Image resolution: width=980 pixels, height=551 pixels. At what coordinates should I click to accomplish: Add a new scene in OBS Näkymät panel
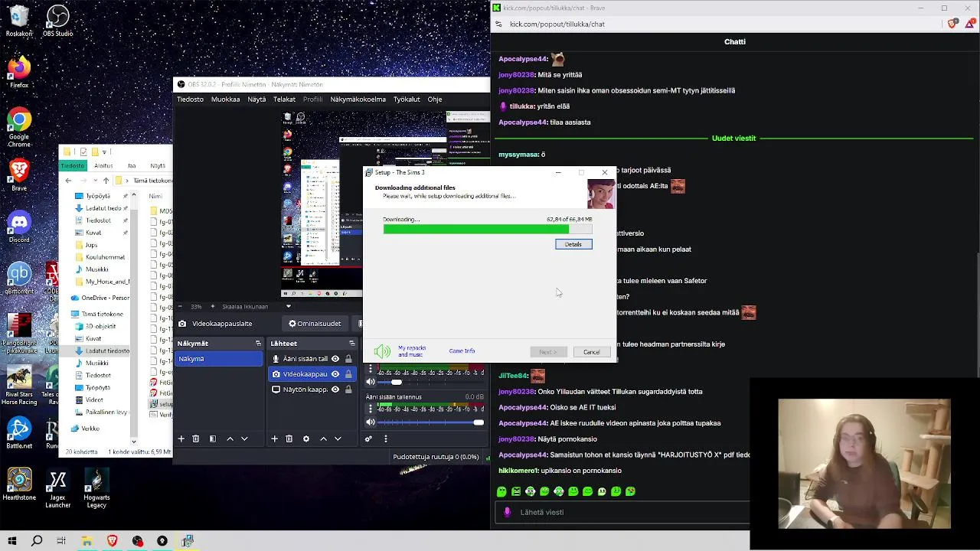181,439
